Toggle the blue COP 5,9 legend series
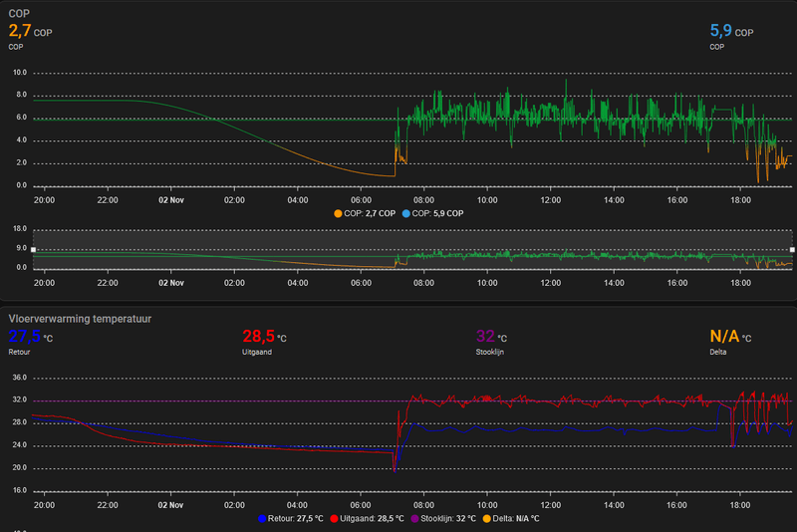This screenshot has width=797, height=532. coord(432,213)
